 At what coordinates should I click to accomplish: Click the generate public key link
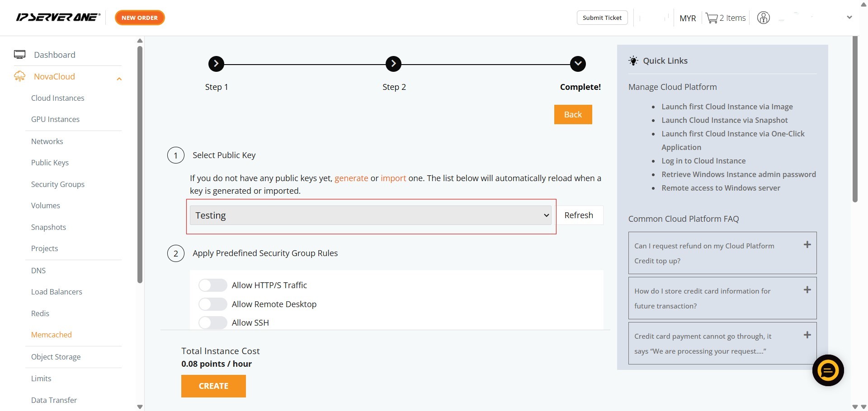pyautogui.click(x=351, y=178)
